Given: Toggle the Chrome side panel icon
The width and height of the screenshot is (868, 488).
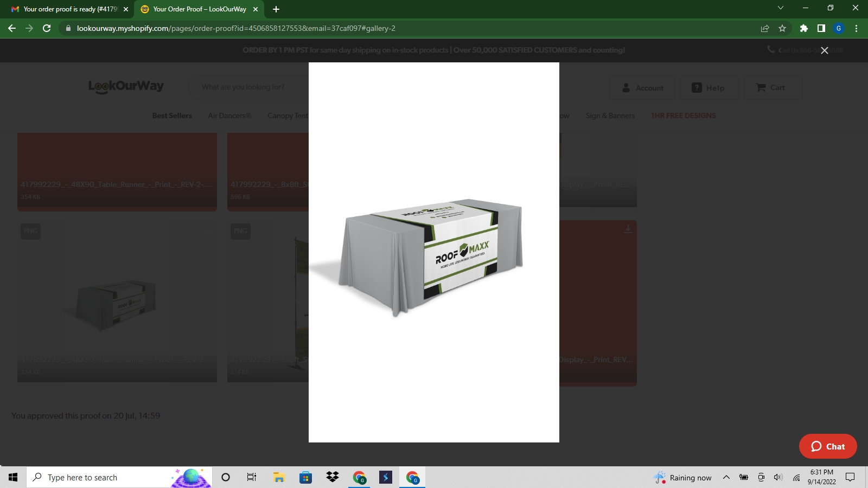Looking at the screenshot, I should click(821, 28).
